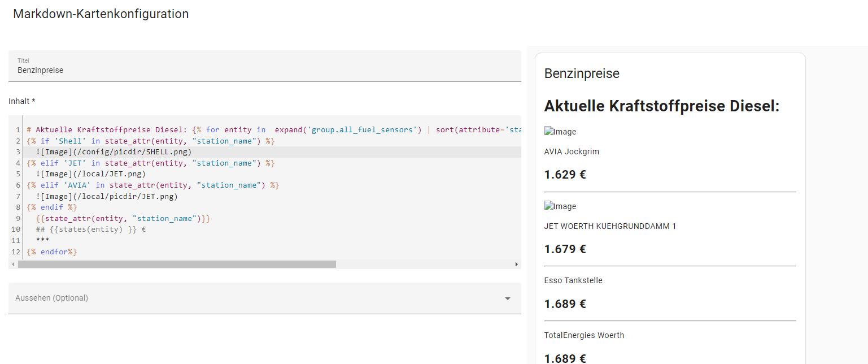
Task: Click the Titel field containing Benzinpreise
Action: pyautogui.click(x=264, y=66)
